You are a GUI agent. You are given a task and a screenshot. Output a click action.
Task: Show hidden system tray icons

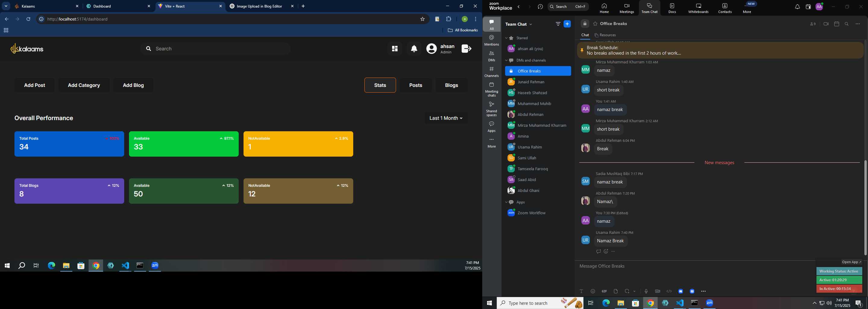[x=814, y=303]
